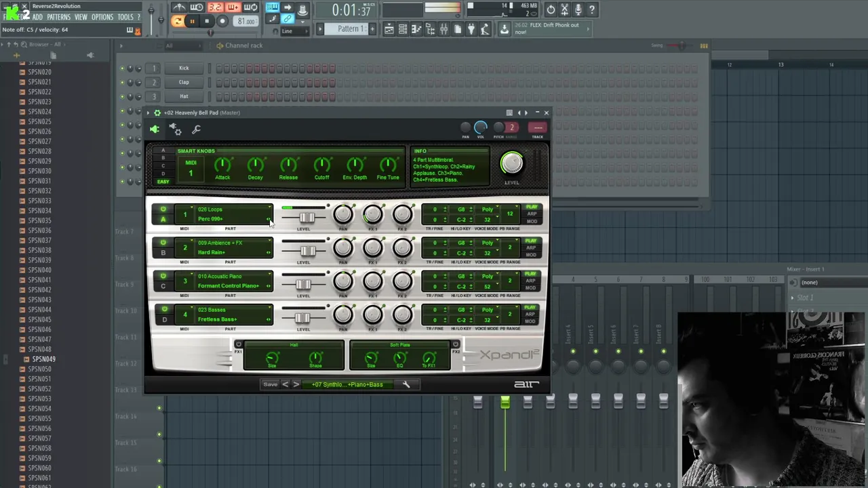Toggle power for part B in Xpand
The image size is (868, 488).
[163, 243]
